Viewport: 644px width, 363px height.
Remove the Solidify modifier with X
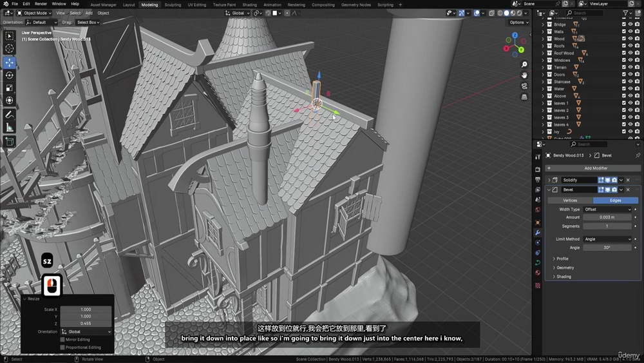pos(628,180)
